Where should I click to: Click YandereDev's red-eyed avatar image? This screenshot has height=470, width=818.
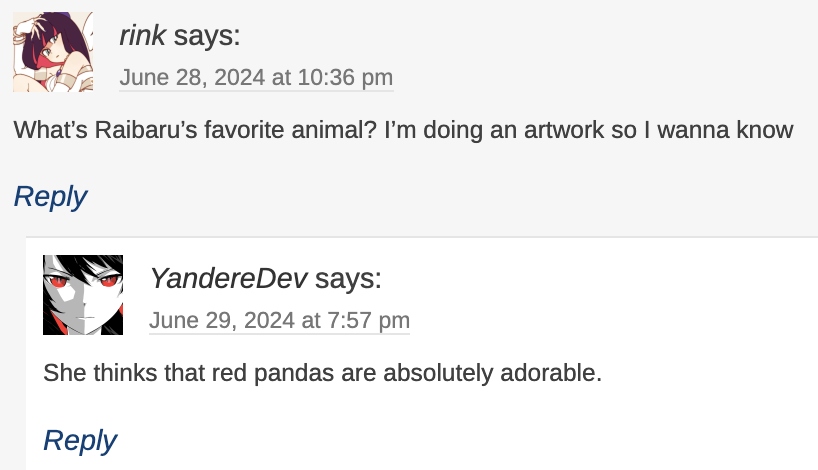[83, 295]
